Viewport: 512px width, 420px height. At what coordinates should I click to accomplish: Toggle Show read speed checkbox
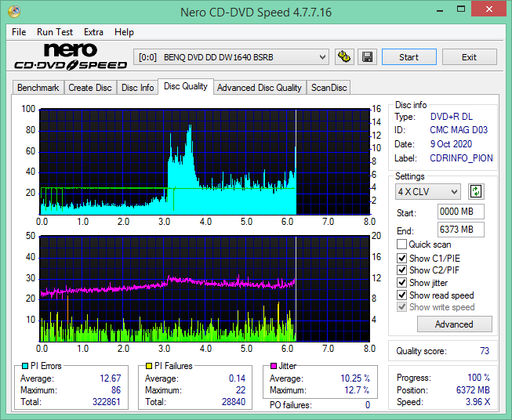pyautogui.click(x=401, y=295)
